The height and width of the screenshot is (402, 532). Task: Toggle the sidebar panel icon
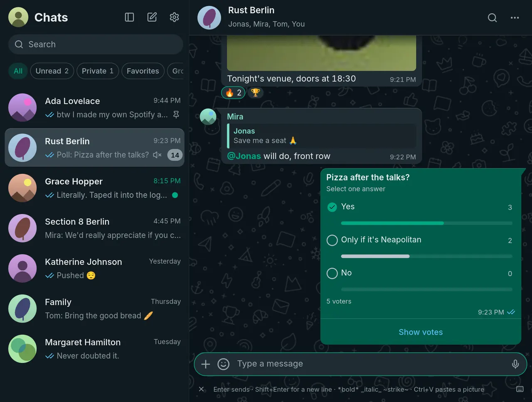129,17
